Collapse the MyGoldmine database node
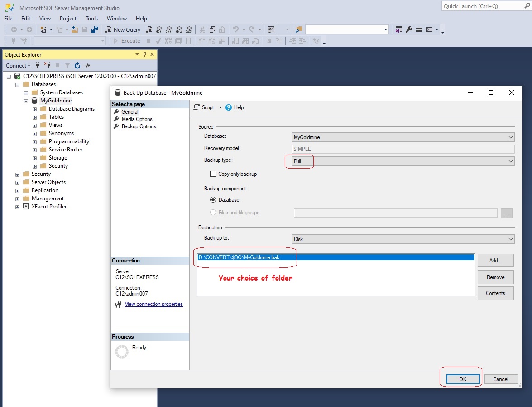 pos(26,101)
